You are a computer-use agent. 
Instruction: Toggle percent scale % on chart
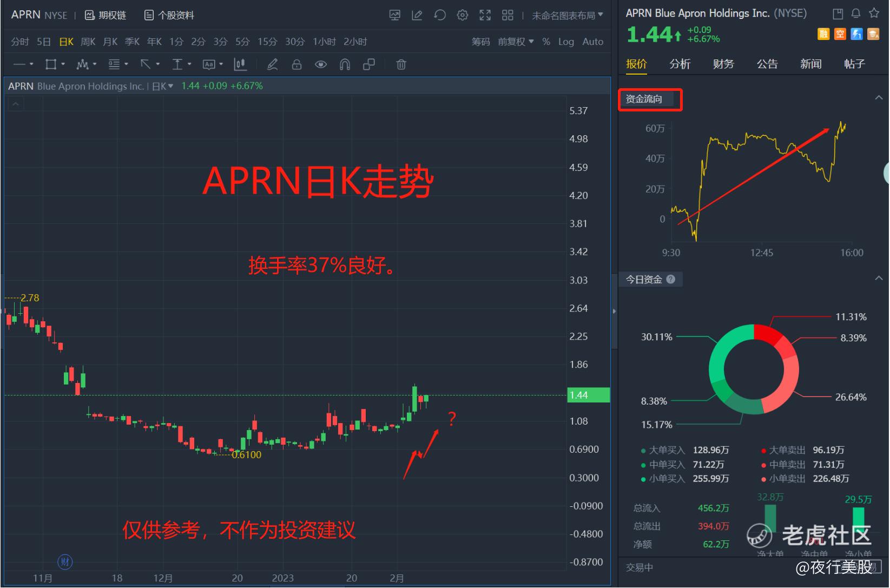click(x=546, y=42)
